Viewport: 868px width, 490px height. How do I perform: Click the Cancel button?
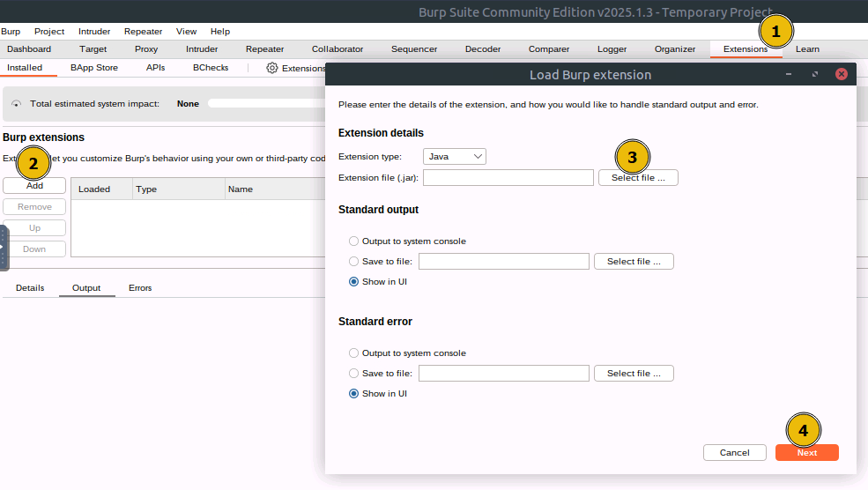[x=735, y=452]
